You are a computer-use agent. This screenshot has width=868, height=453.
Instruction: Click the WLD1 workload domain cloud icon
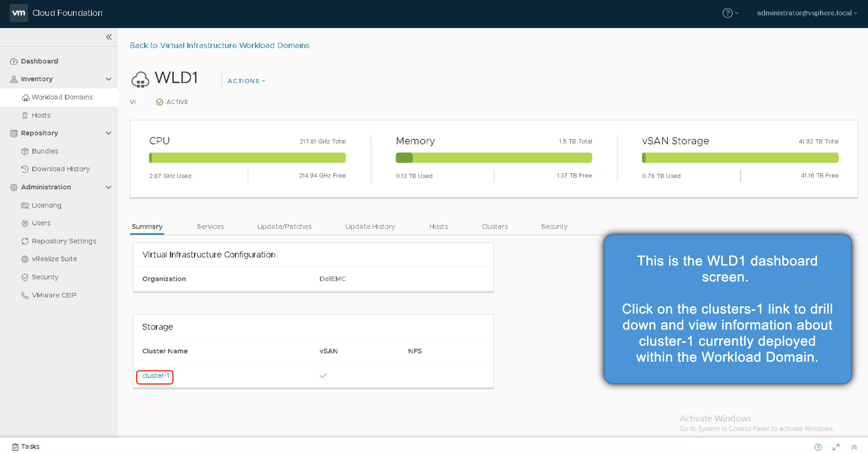[140, 79]
